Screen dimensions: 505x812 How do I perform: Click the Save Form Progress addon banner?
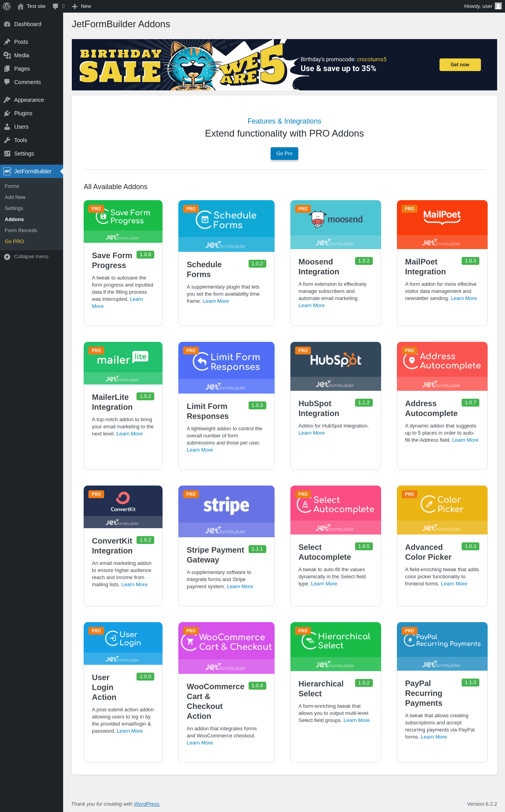pos(123,221)
